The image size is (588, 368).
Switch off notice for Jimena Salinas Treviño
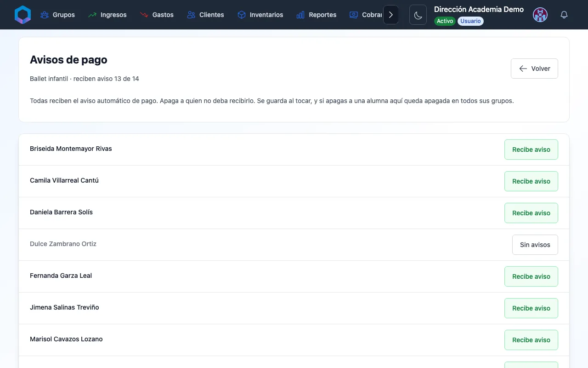click(x=531, y=308)
